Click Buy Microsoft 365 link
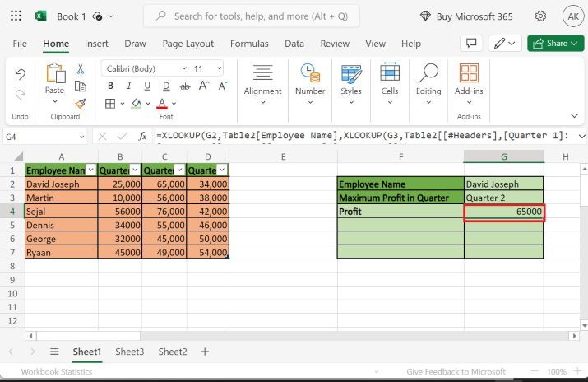The width and height of the screenshot is (588, 382). click(x=475, y=16)
